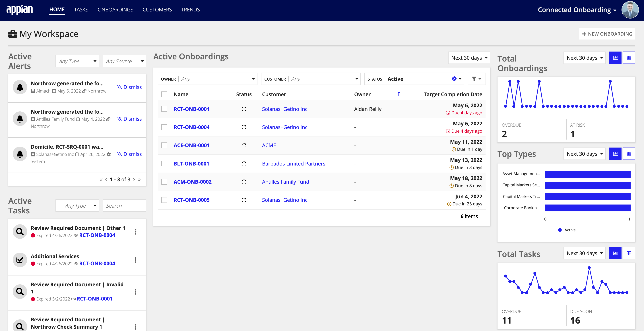Open the filter funnel options

[476, 79]
